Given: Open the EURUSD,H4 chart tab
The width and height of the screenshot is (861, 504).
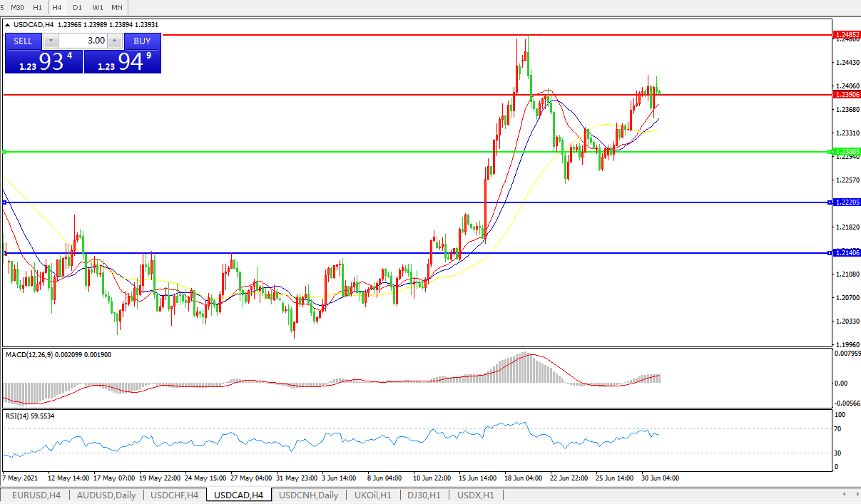Looking at the screenshot, I should pyautogui.click(x=36, y=495).
